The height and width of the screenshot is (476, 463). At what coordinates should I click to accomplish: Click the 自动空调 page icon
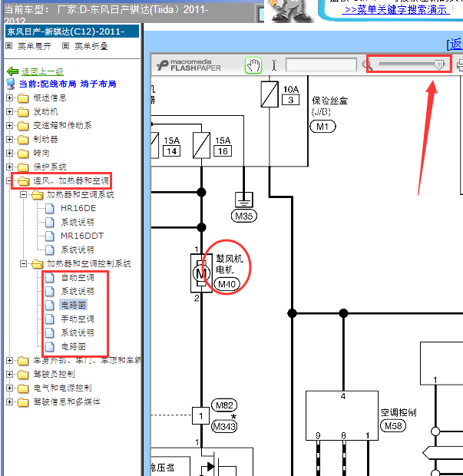point(50,277)
